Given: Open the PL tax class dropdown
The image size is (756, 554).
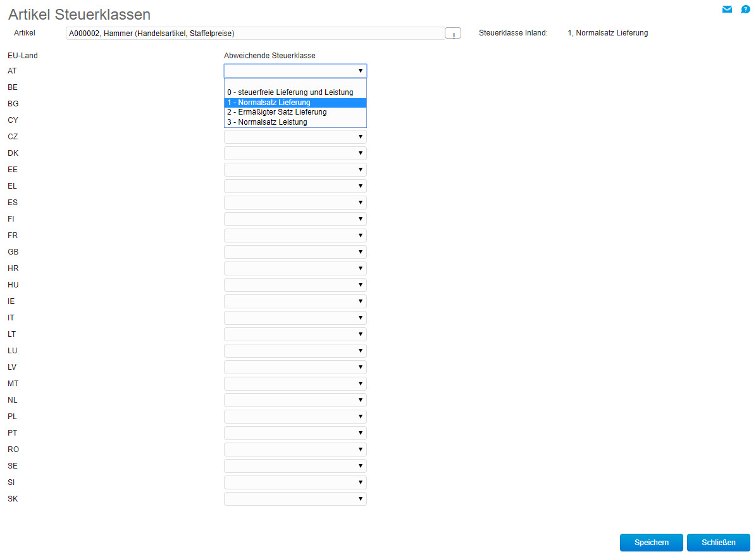Looking at the screenshot, I should (x=295, y=417).
